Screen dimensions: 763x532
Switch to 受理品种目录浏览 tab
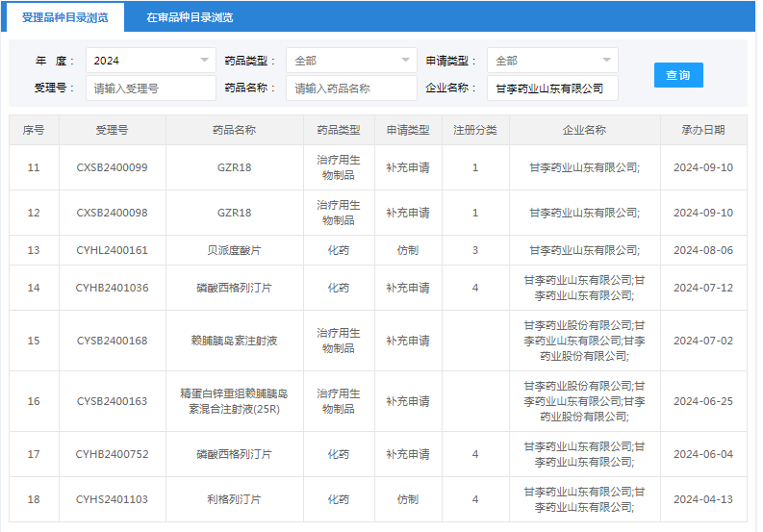click(64, 17)
